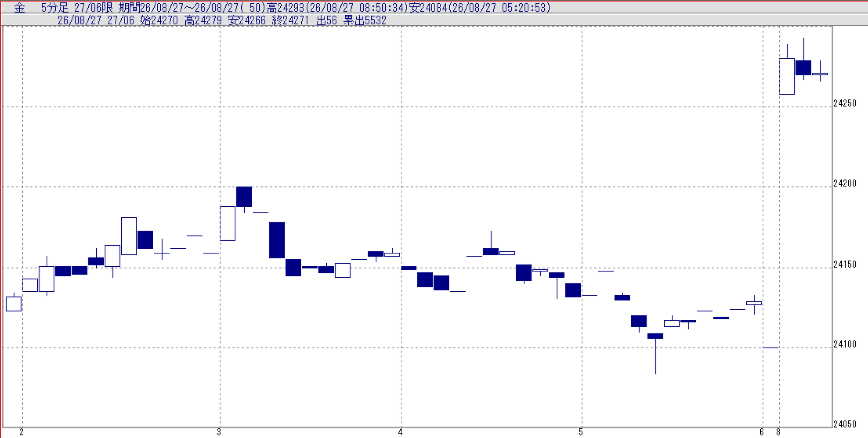The image size is (868, 438).
Task: Select the opening price 始24270
Action: (x=159, y=21)
